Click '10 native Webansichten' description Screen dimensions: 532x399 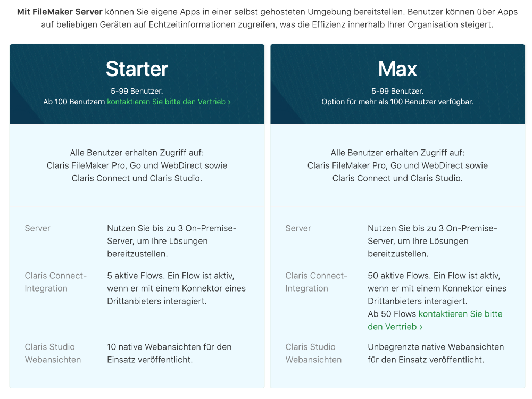pos(169,353)
